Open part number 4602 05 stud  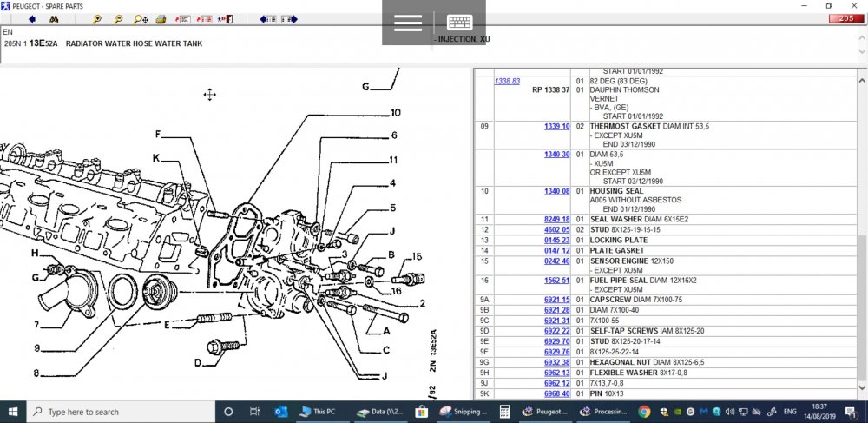pyautogui.click(x=557, y=229)
